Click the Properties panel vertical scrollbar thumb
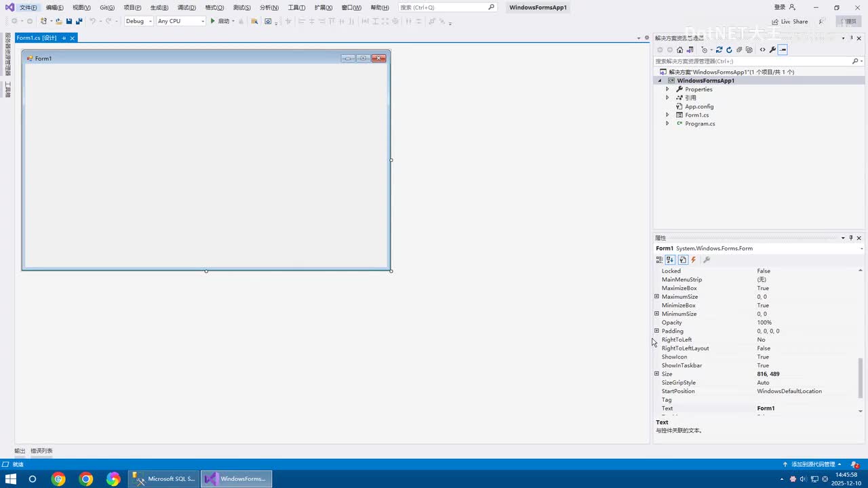 coord(861,378)
